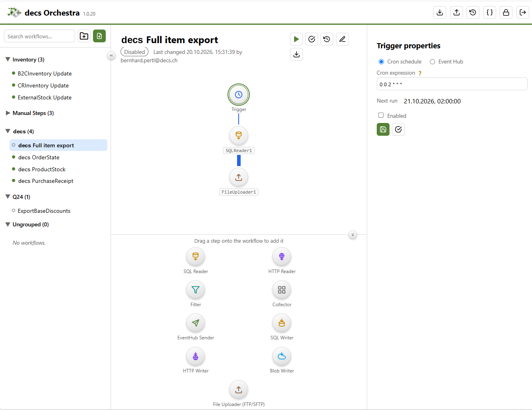Select the Cron schedule radio button
Screen dimensions: 532x410
pos(381,61)
